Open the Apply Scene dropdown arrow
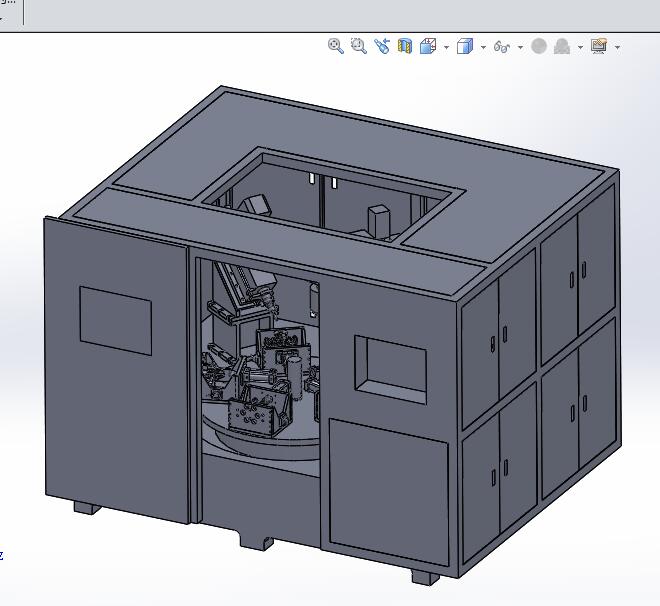This screenshot has height=606, width=660. 580,47
